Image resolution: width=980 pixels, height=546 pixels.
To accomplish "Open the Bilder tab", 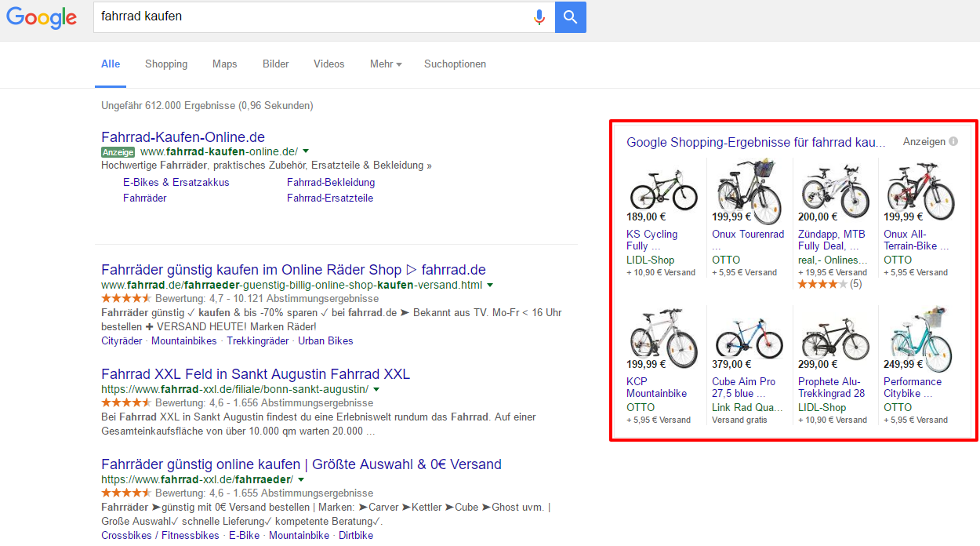I will coord(276,64).
